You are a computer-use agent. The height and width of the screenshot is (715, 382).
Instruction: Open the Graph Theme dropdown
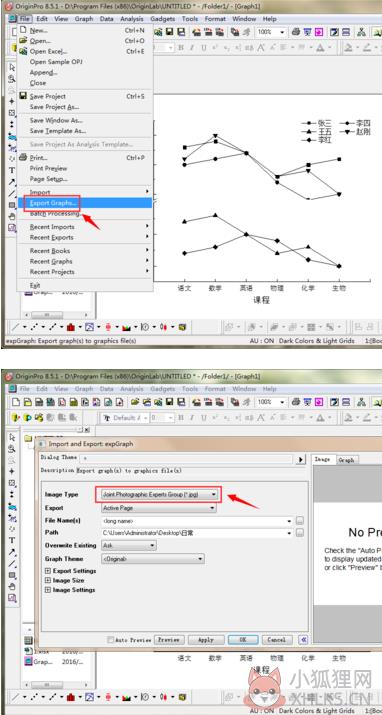pyautogui.click(x=152, y=559)
